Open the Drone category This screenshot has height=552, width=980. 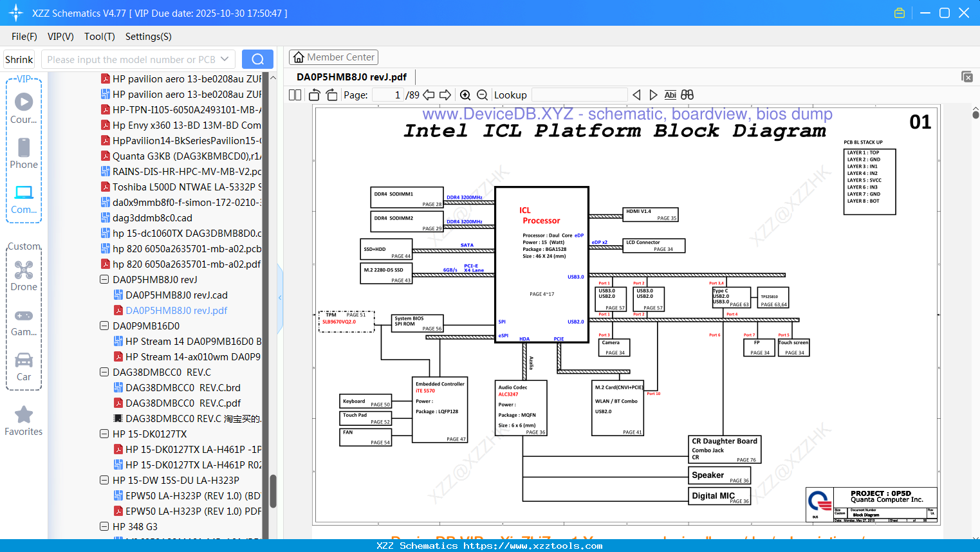tap(24, 276)
